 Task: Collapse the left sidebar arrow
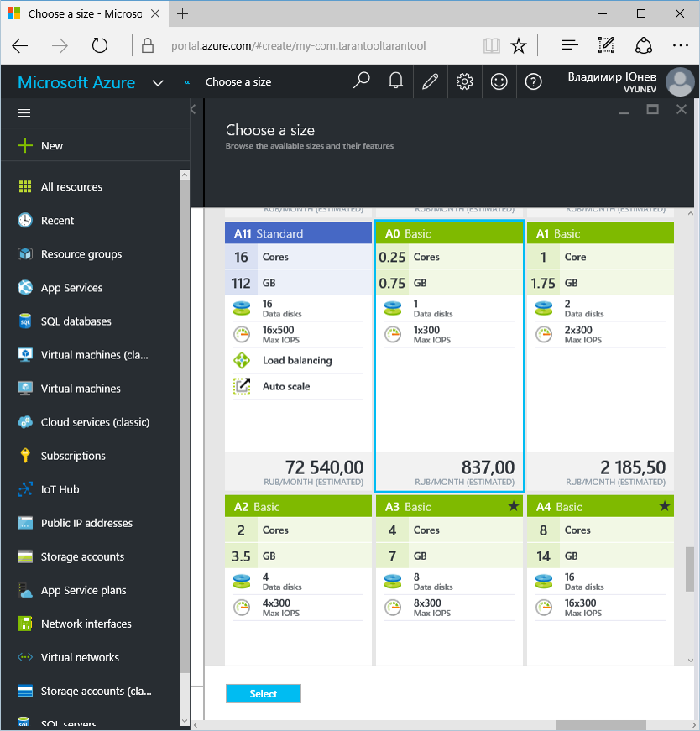(193, 110)
